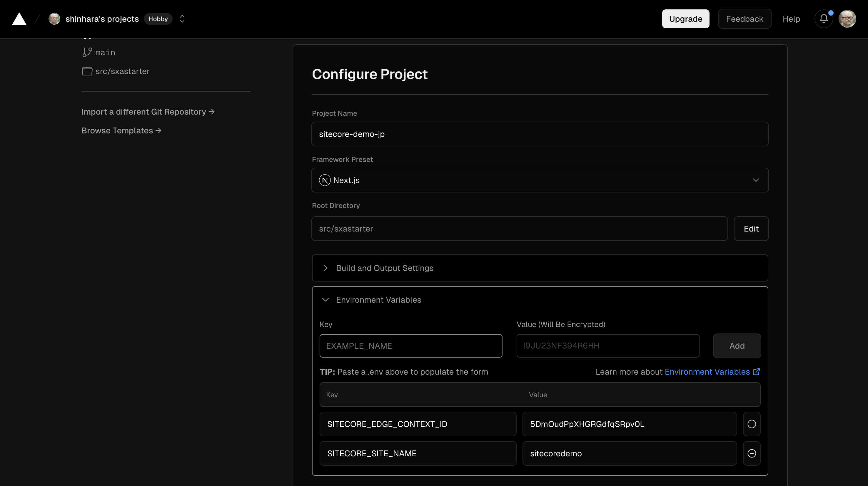Click the Value column header in variables table
This screenshot has width=868, height=486.
click(x=538, y=395)
